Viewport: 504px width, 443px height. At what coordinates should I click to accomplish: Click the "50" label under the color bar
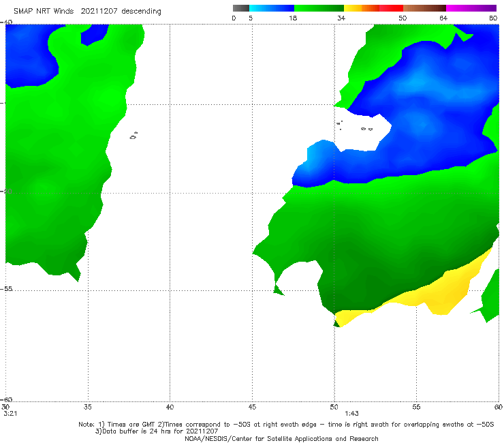[x=403, y=18]
